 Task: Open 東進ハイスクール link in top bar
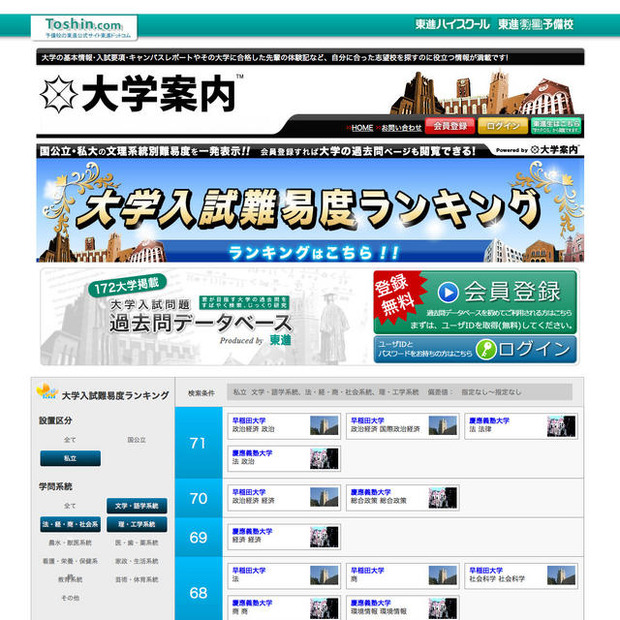[x=452, y=25]
